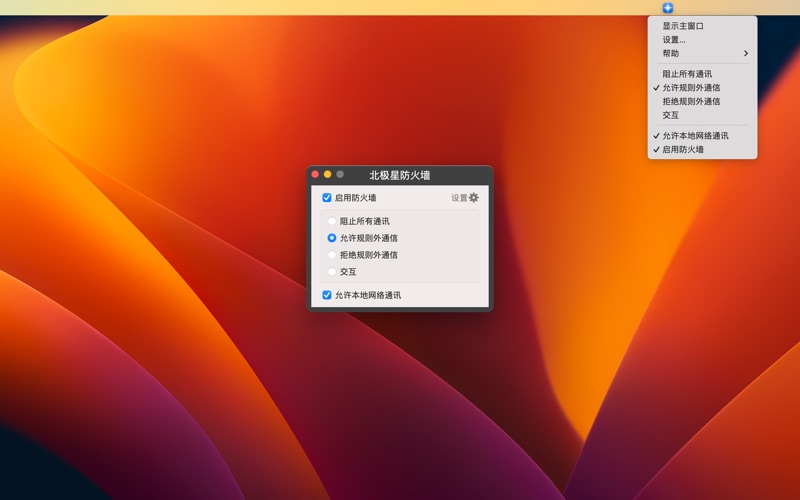Select 交互 in the status menu
800x500 pixels.
tap(670, 115)
